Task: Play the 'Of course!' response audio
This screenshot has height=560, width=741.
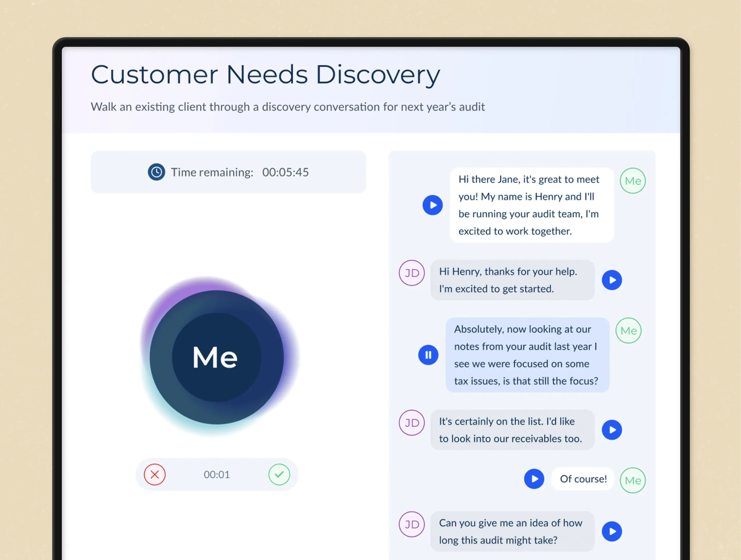Action: click(x=534, y=479)
